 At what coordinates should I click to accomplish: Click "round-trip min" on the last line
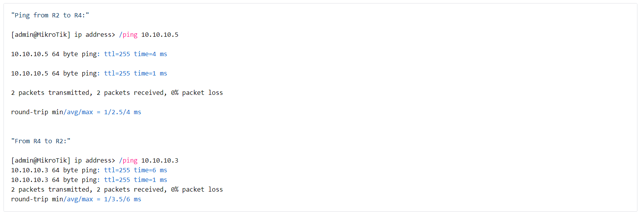tap(37, 199)
